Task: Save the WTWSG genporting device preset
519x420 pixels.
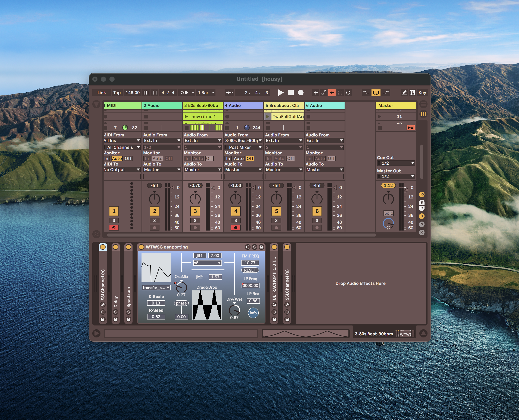Action: [x=261, y=247]
